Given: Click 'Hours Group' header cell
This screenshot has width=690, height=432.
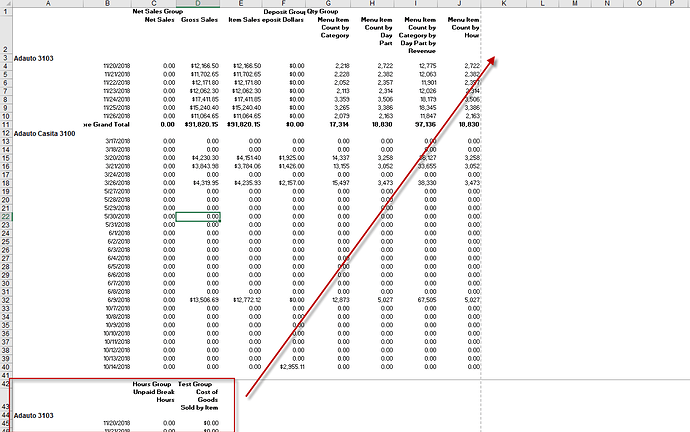Looking at the screenshot, I should pos(151,384).
